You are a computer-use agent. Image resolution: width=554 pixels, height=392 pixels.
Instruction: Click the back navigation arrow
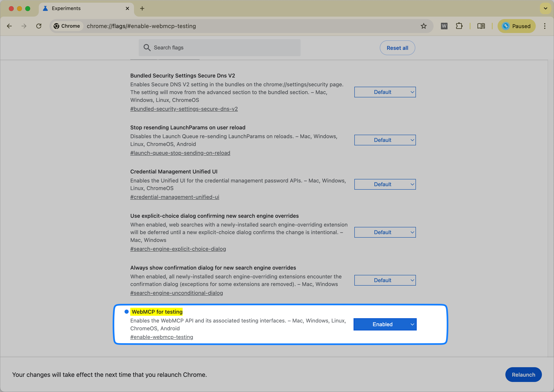(9, 26)
